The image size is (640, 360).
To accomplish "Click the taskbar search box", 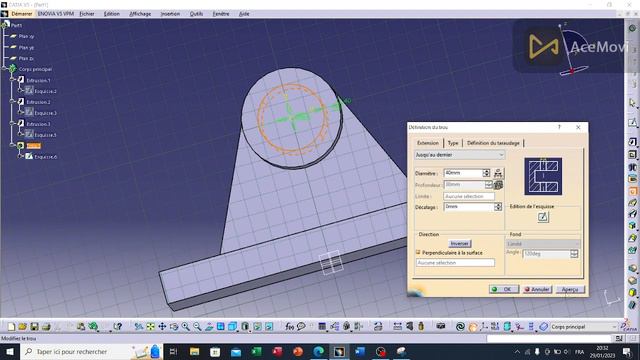I will [92, 351].
